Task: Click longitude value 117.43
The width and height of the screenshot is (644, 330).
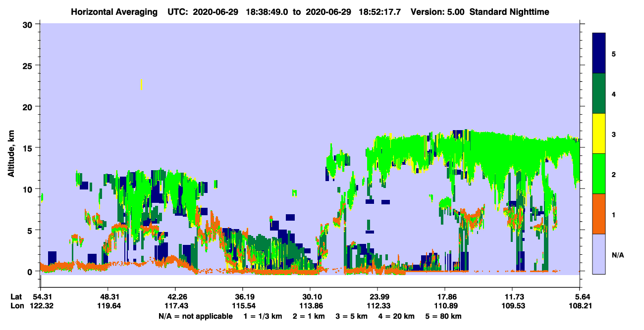Action: pyautogui.click(x=175, y=306)
